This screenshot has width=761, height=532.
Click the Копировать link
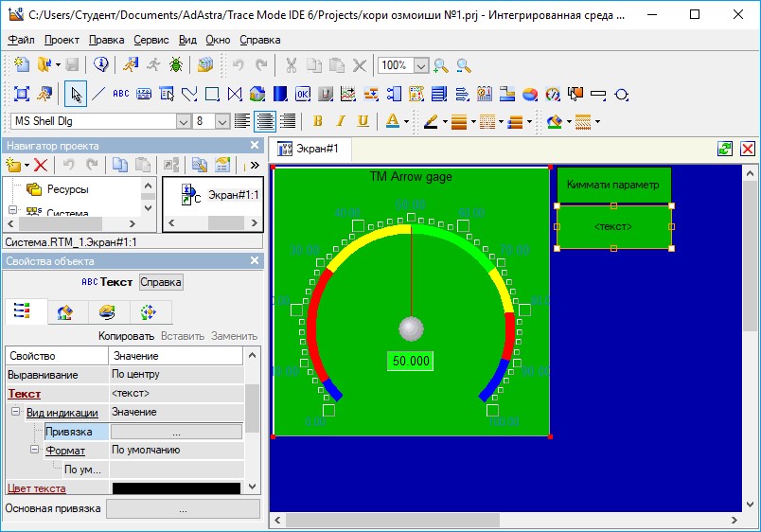pos(126,336)
